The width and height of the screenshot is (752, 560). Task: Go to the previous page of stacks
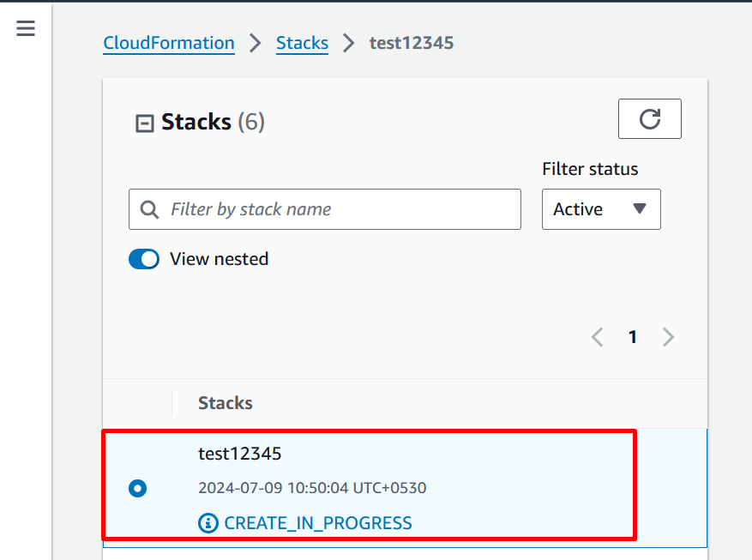click(597, 337)
